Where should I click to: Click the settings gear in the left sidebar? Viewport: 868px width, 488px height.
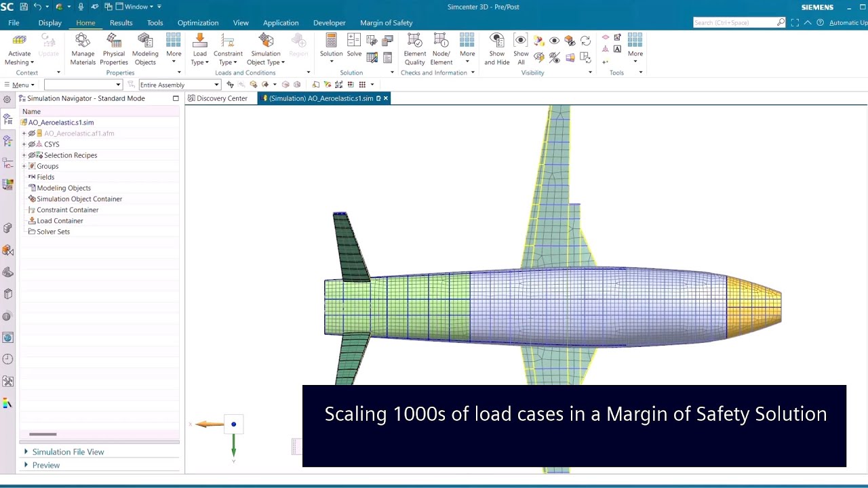pos(7,99)
